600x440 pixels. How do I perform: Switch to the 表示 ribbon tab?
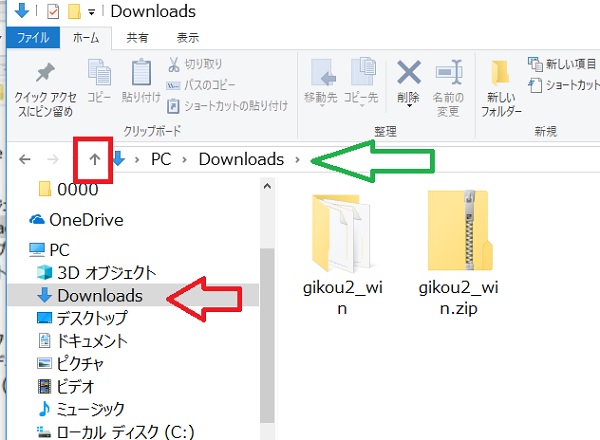click(x=187, y=38)
